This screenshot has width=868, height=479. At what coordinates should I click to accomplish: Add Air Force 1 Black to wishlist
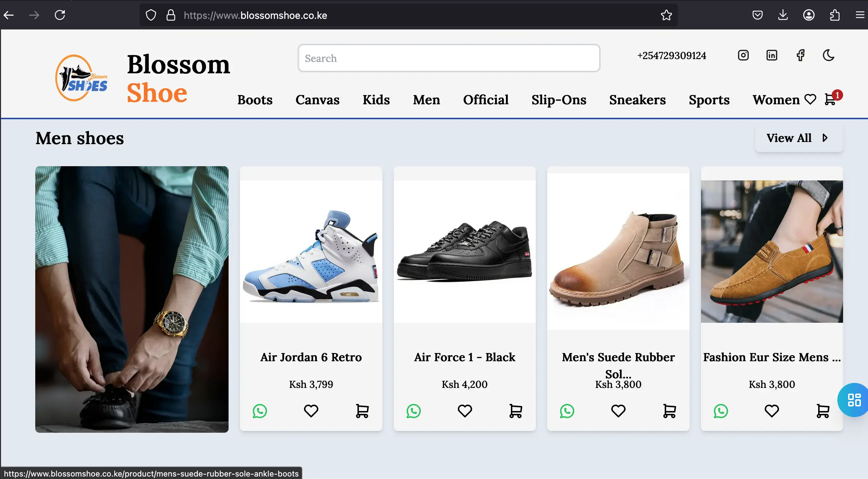click(465, 411)
